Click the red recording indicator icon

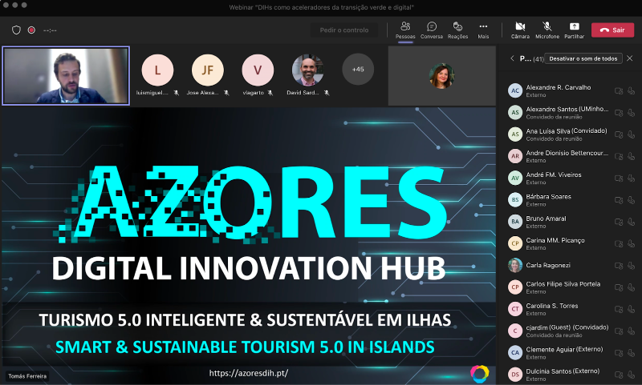32,30
